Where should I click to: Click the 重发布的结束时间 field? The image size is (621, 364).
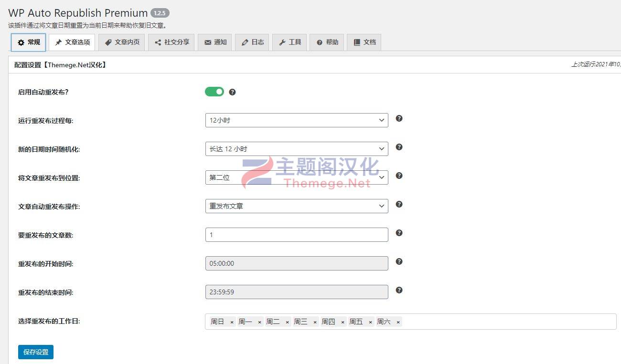[297, 292]
